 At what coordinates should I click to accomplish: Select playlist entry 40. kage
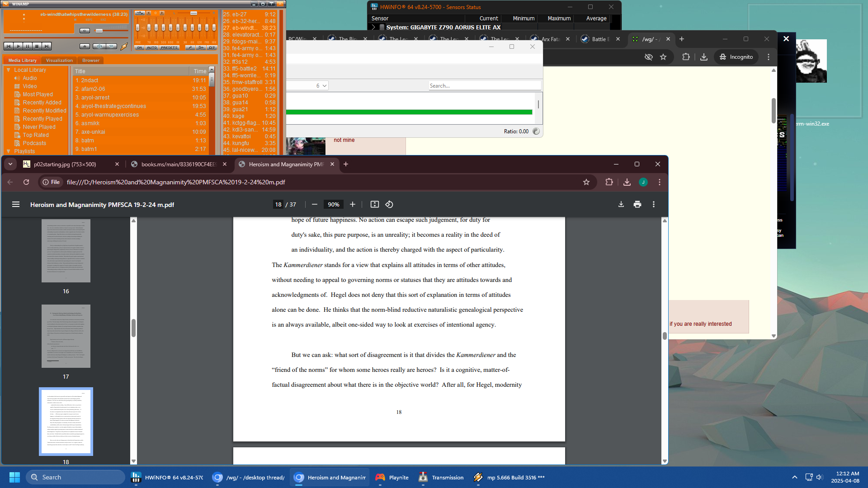pyautogui.click(x=250, y=116)
